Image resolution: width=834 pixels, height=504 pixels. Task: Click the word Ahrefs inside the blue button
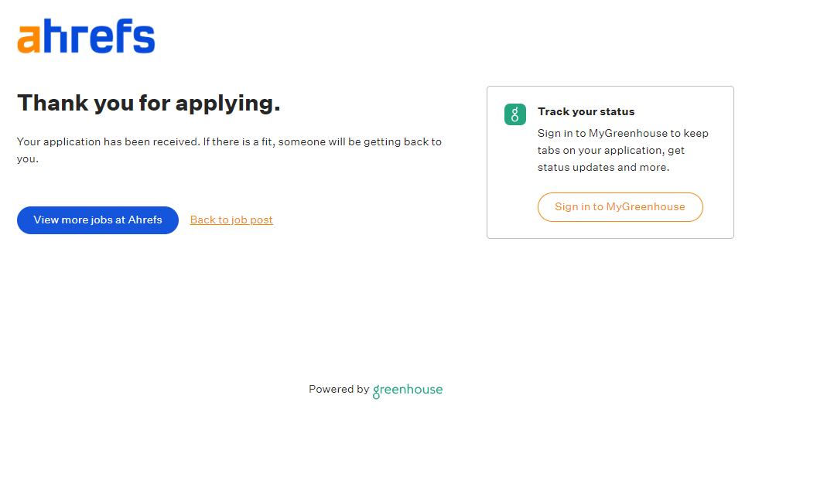145,220
